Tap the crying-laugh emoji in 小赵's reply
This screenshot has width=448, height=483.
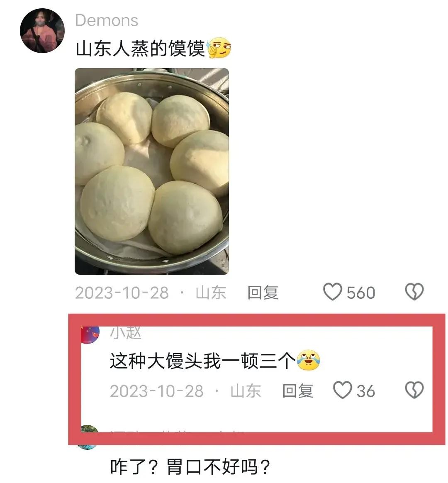click(308, 360)
